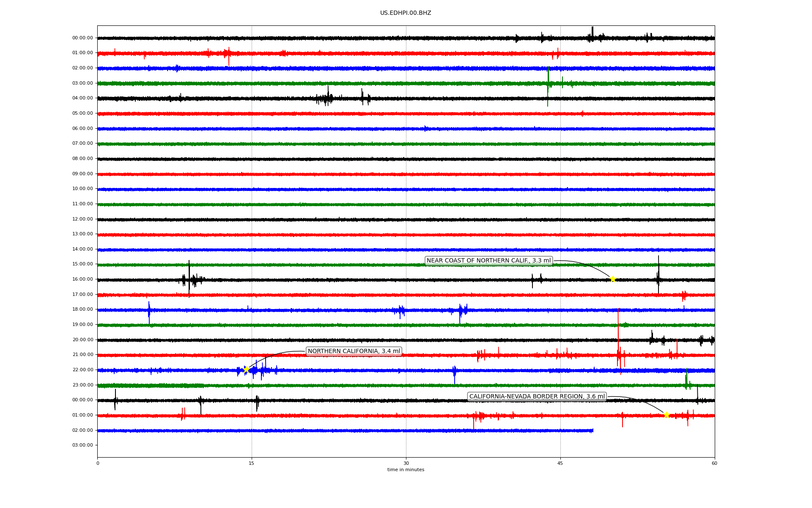Select the NORTHERN CALIFORNIA, 3.4 ml annotation
The image size is (812, 508).
(x=354, y=351)
